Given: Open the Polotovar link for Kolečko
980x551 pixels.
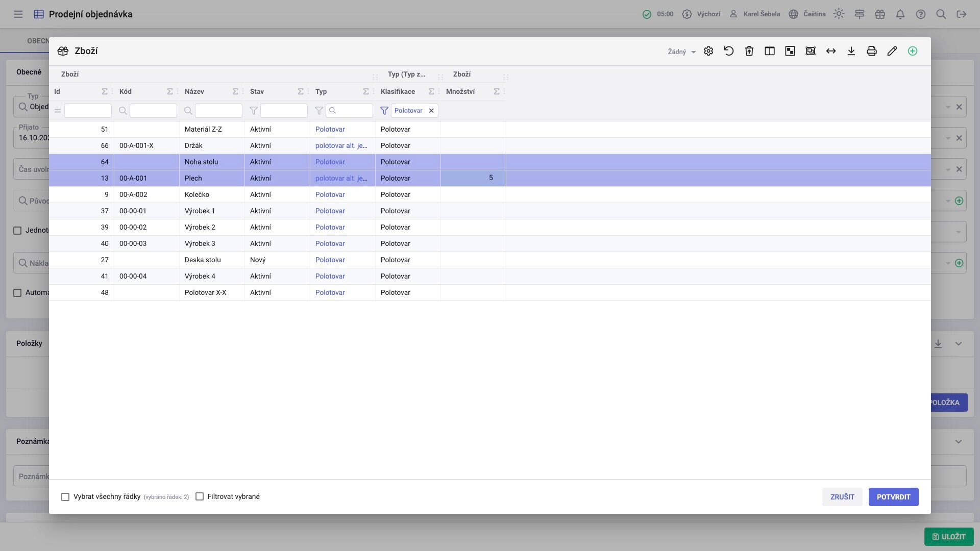Looking at the screenshot, I should click(330, 195).
